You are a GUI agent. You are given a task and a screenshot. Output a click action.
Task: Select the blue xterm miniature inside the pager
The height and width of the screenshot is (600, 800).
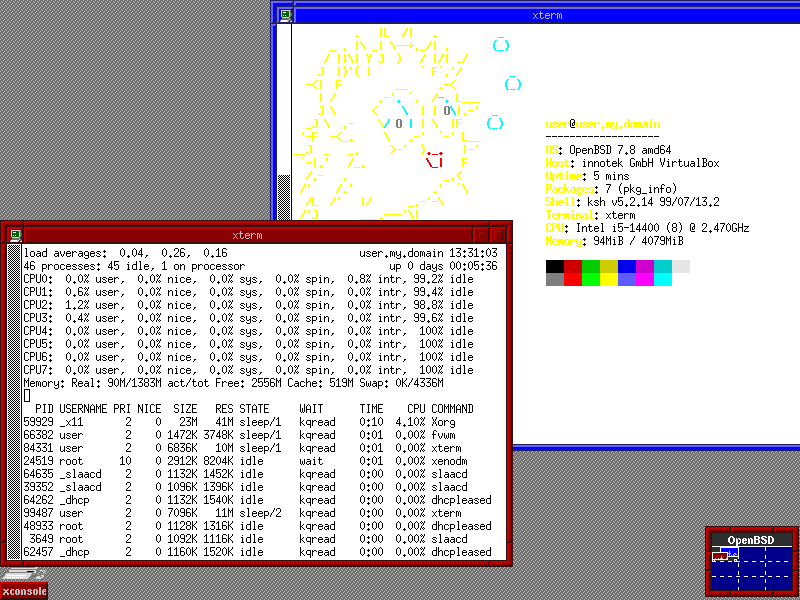(733, 551)
